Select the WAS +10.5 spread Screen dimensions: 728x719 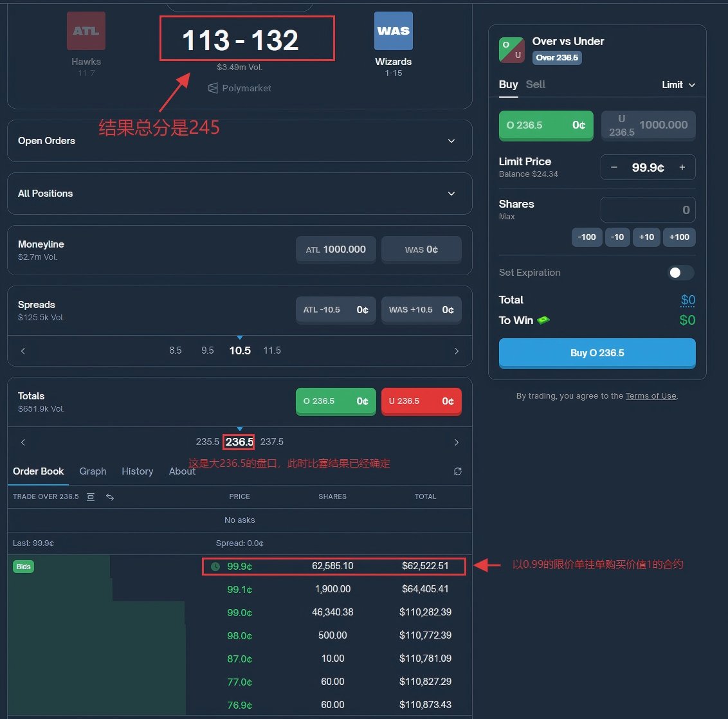421,310
